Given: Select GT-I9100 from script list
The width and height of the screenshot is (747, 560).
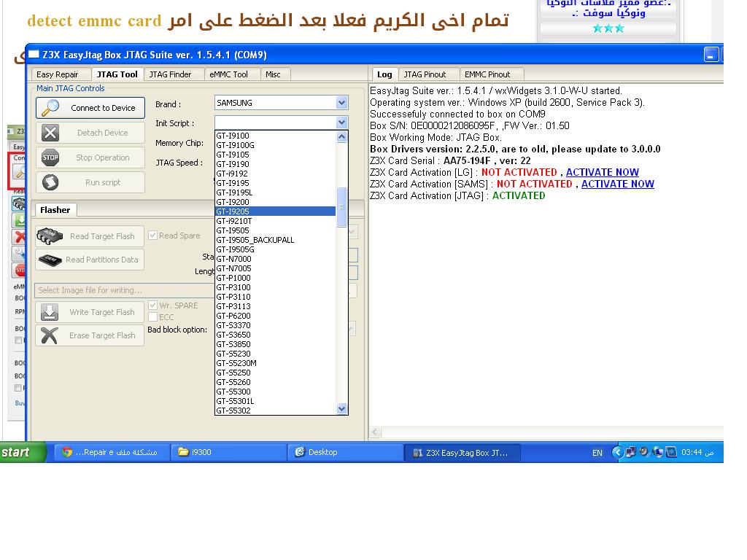Looking at the screenshot, I should tap(275, 136).
